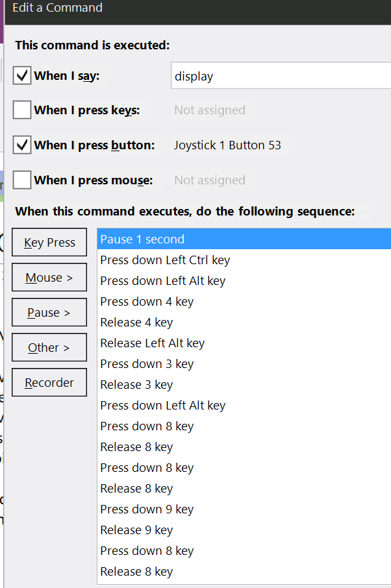Select the Release 4 key action
This screenshot has height=588, width=391.
[244, 322]
